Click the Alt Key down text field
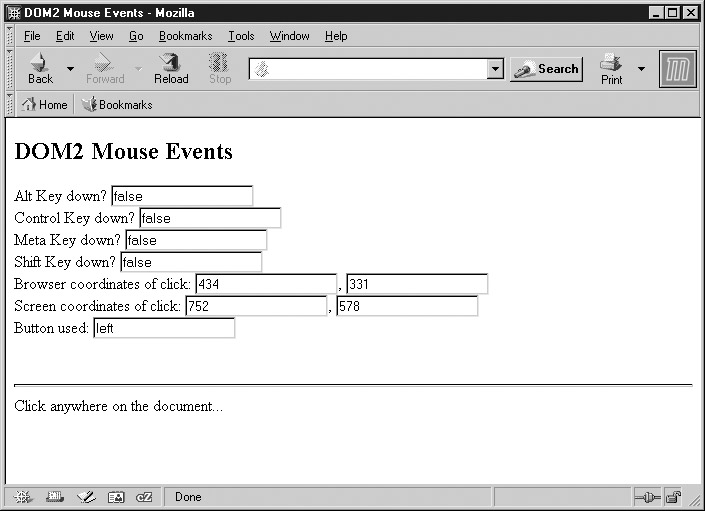Screen dimensions: 705x511 click(x=182, y=196)
